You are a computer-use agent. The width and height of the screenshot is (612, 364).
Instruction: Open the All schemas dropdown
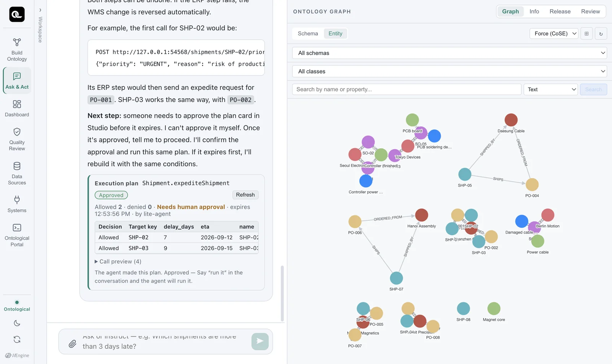coord(450,53)
